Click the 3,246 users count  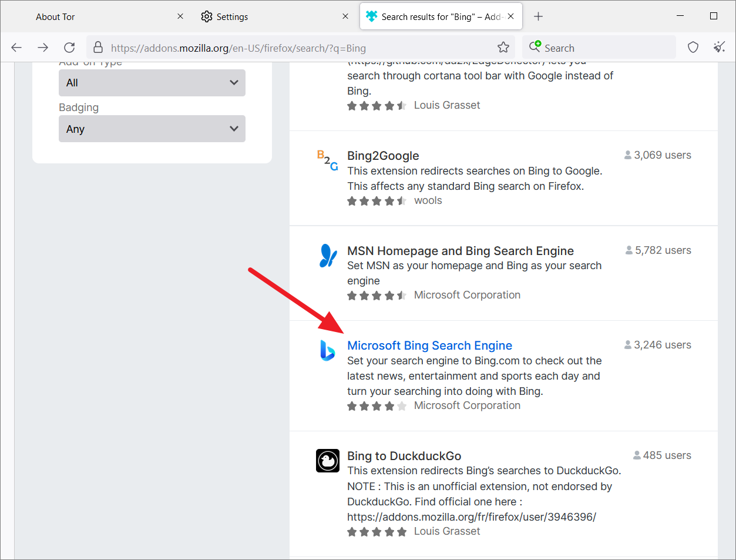click(657, 345)
